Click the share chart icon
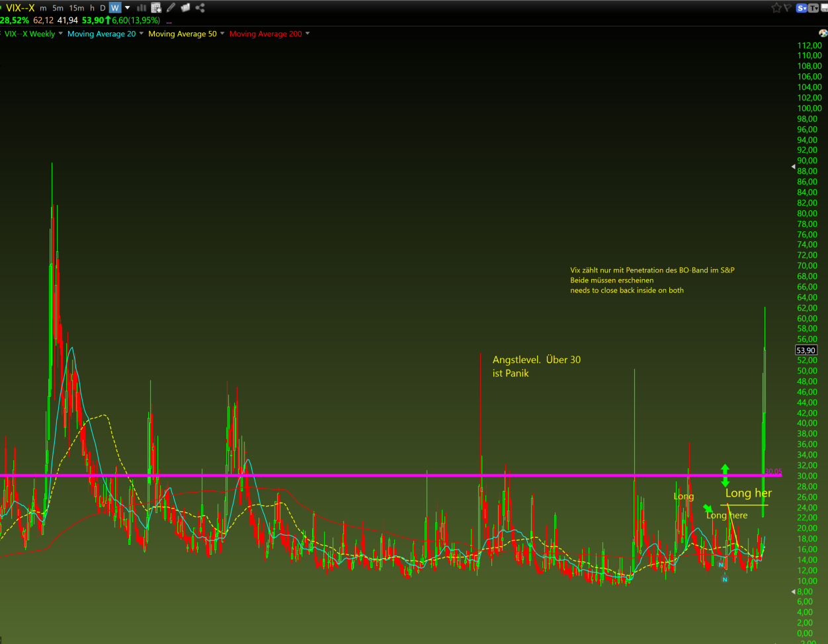The width and height of the screenshot is (828, 644). coord(200,8)
